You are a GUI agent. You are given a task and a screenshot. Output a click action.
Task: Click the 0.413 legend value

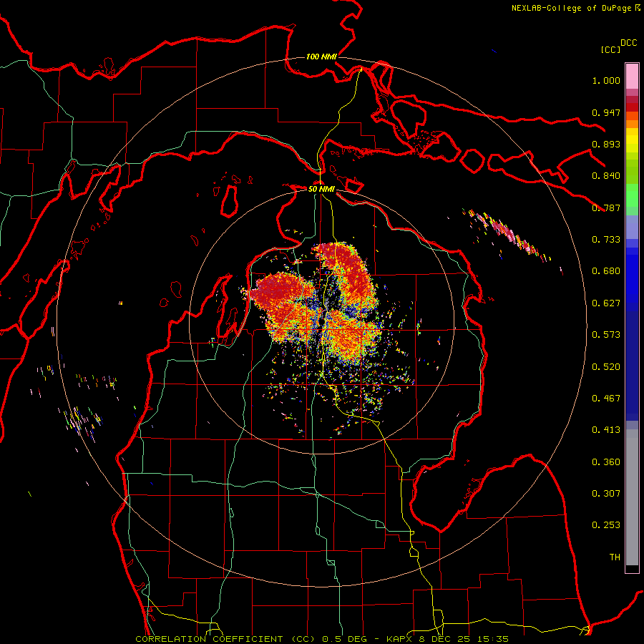pos(606,430)
